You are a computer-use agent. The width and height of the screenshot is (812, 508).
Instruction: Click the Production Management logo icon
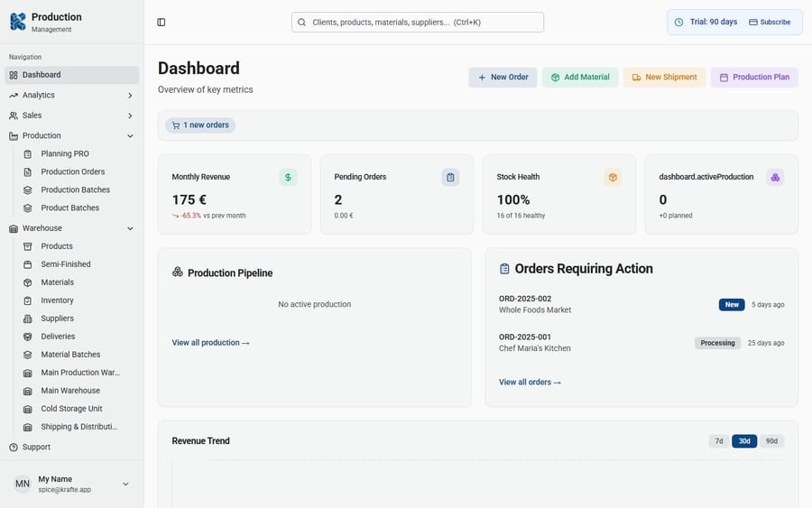(18, 22)
